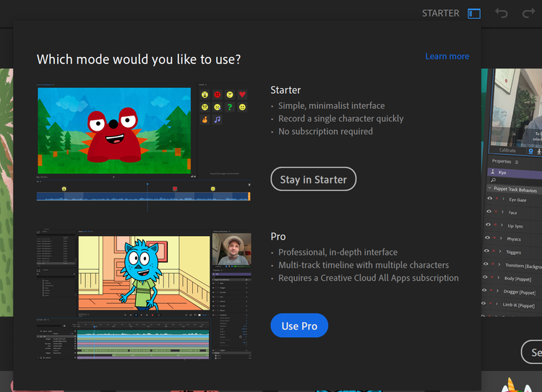Click the webcam icon next to Calibrate
The height and width of the screenshot is (392, 542).
(x=530, y=151)
